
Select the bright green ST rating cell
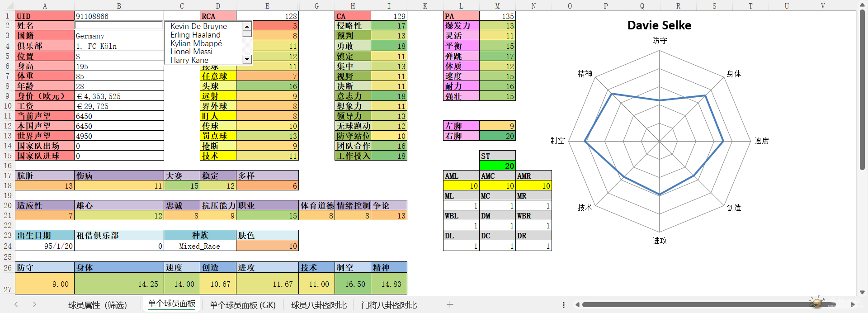pos(497,166)
